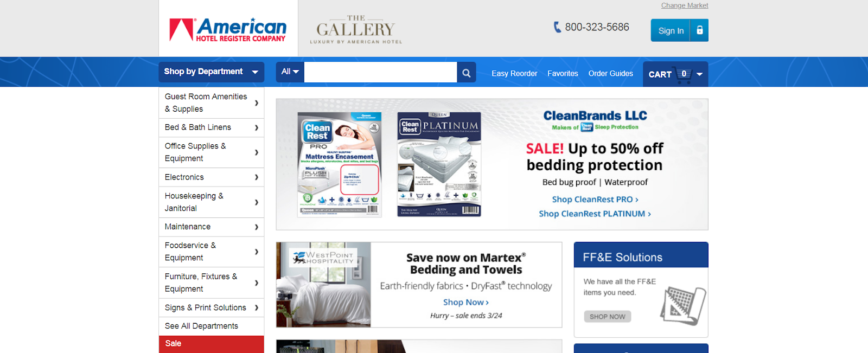This screenshot has width=868, height=353.
Task: Open The Gallery luxury logo link
Action: click(356, 29)
